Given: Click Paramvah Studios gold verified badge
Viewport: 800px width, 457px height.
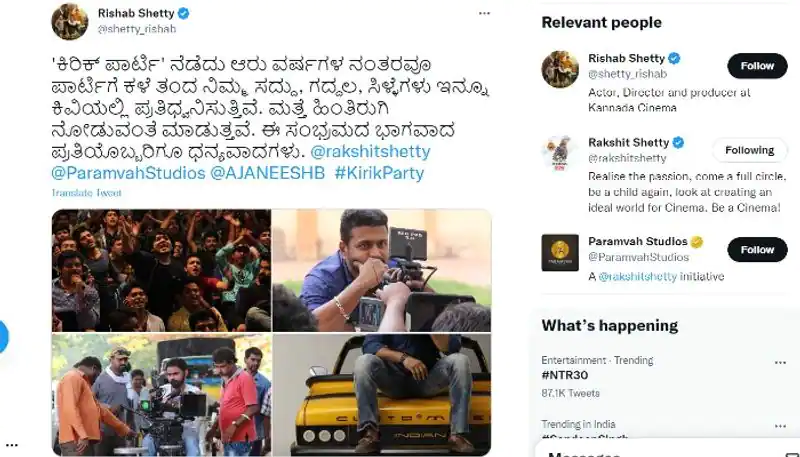Looking at the screenshot, I should tap(696, 242).
